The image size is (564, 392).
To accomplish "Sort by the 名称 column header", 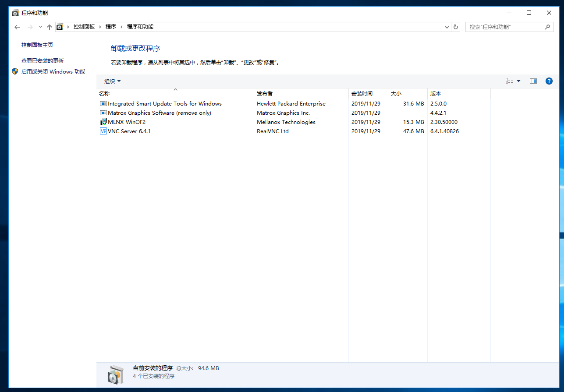I will coord(175,94).
